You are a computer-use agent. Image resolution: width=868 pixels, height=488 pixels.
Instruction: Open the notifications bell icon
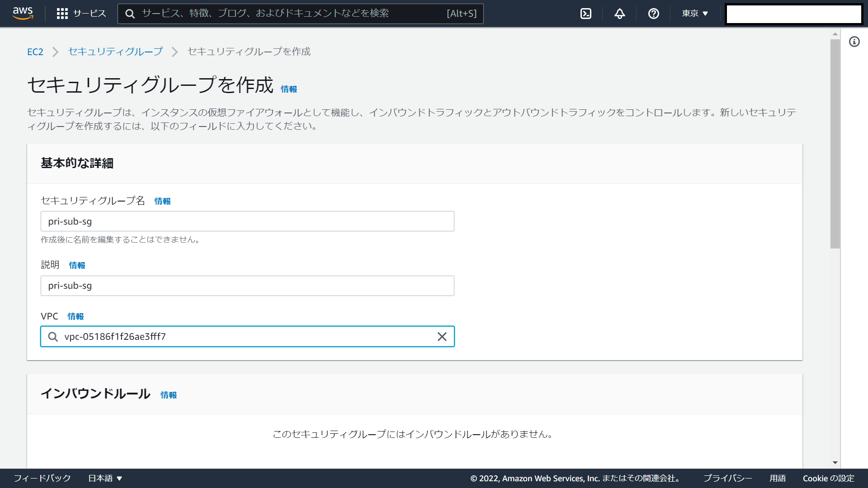click(619, 14)
